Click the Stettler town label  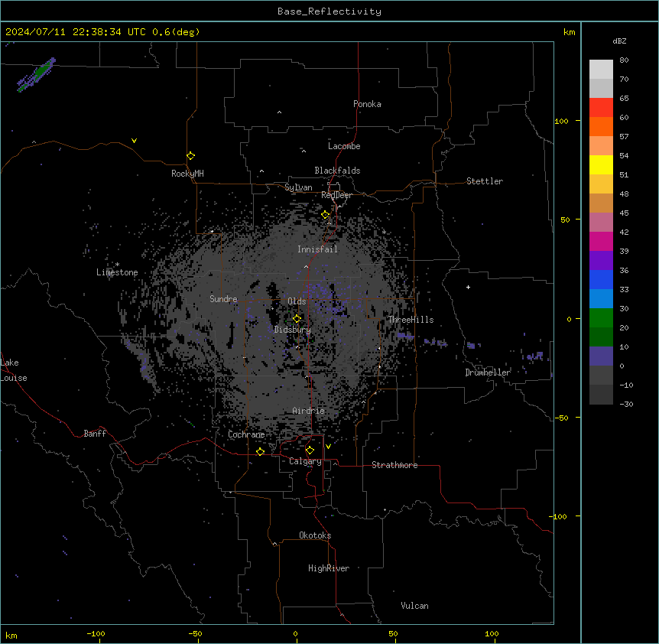pos(484,181)
